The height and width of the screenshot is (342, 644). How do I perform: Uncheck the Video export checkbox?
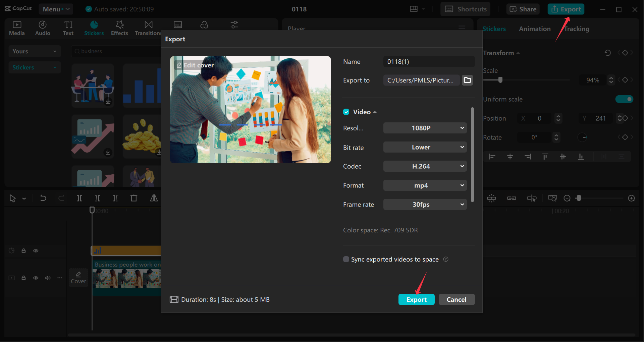346,112
